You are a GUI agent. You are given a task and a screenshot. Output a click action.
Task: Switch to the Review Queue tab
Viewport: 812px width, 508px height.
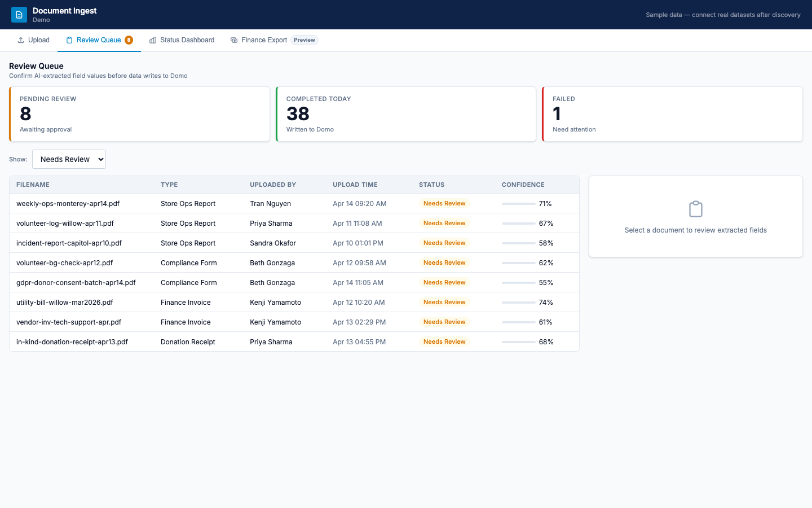click(x=99, y=40)
